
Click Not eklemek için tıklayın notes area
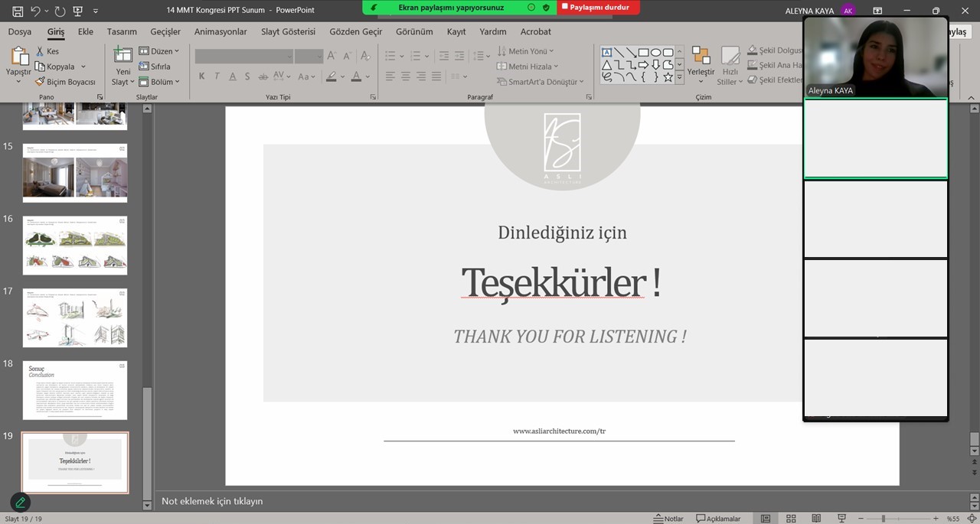coord(212,501)
